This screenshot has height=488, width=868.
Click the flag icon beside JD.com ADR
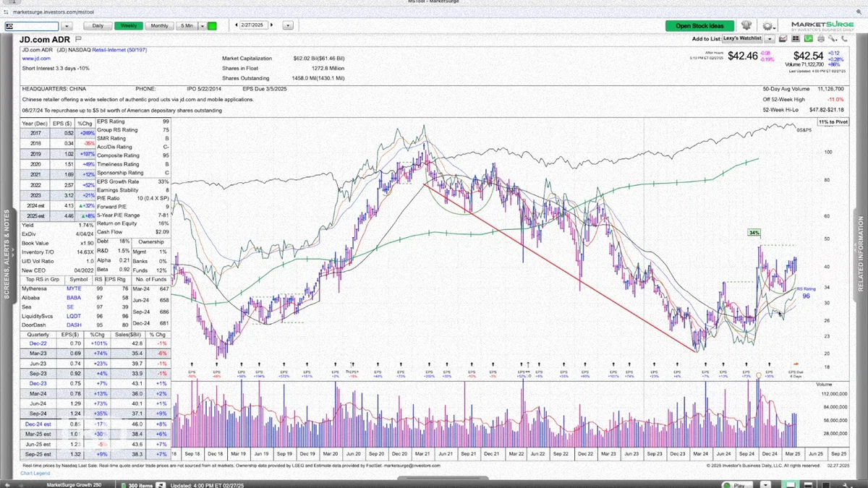[77, 39]
